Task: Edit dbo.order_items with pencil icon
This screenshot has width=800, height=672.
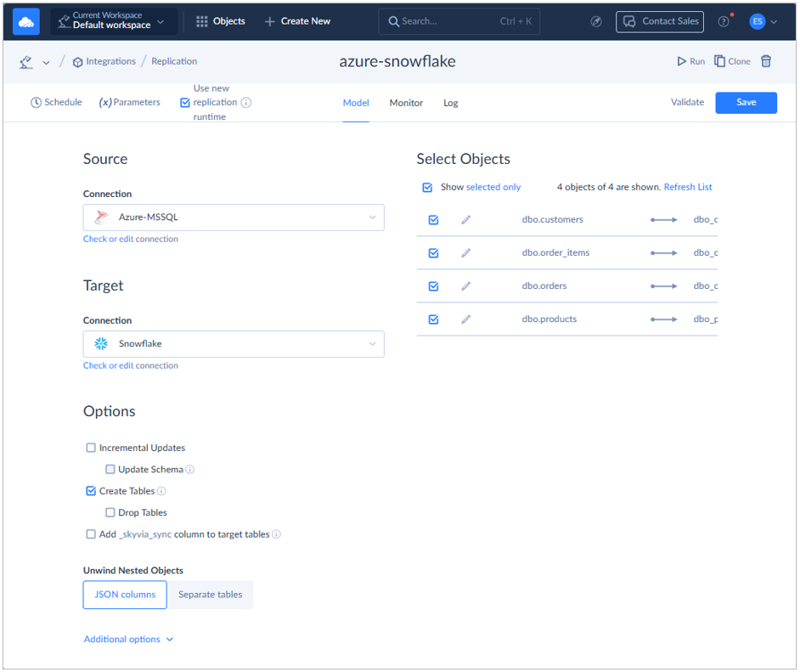Action: pyautogui.click(x=465, y=253)
